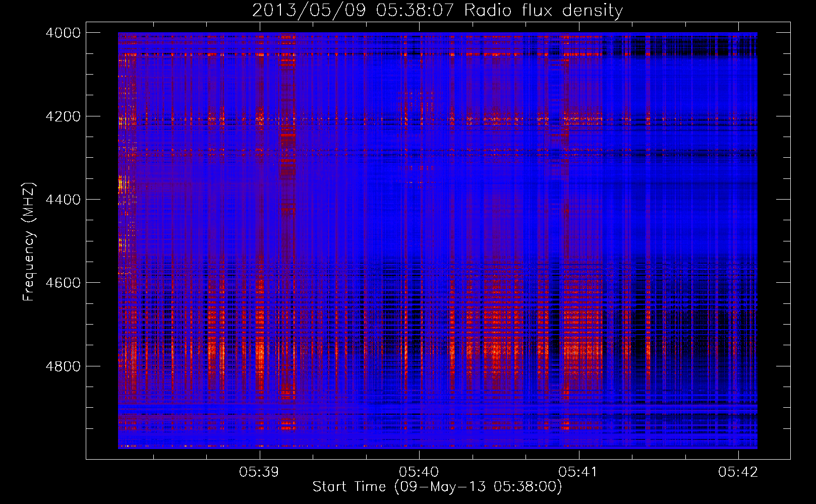Click the 05:39 time tick label
The height and width of the screenshot is (504, 816).
259,472
